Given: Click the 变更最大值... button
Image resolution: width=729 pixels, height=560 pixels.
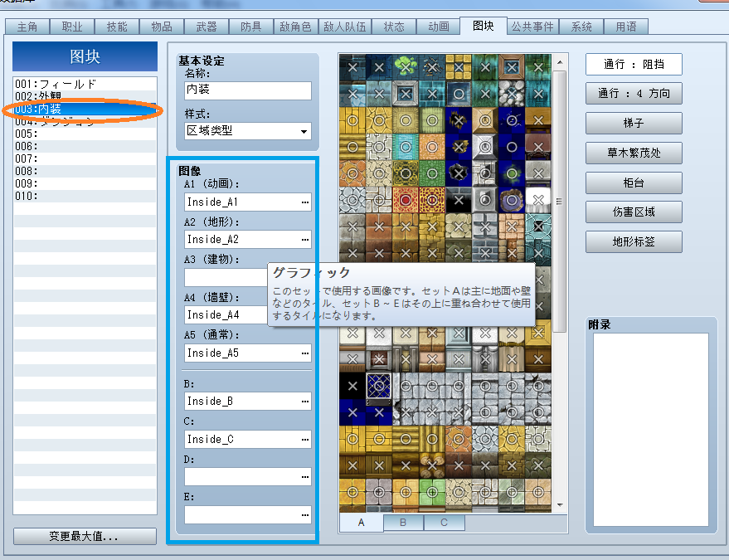Looking at the screenshot, I should 85,536.
